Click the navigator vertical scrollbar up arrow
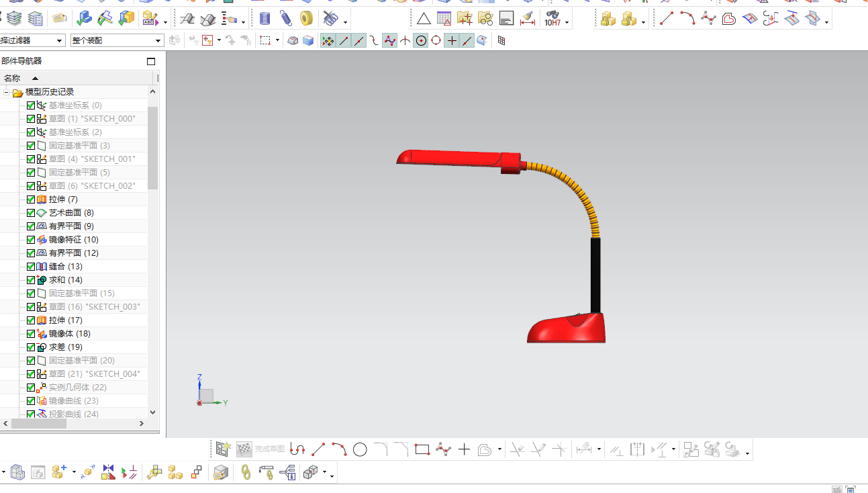The width and height of the screenshot is (868, 493). pos(152,92)
